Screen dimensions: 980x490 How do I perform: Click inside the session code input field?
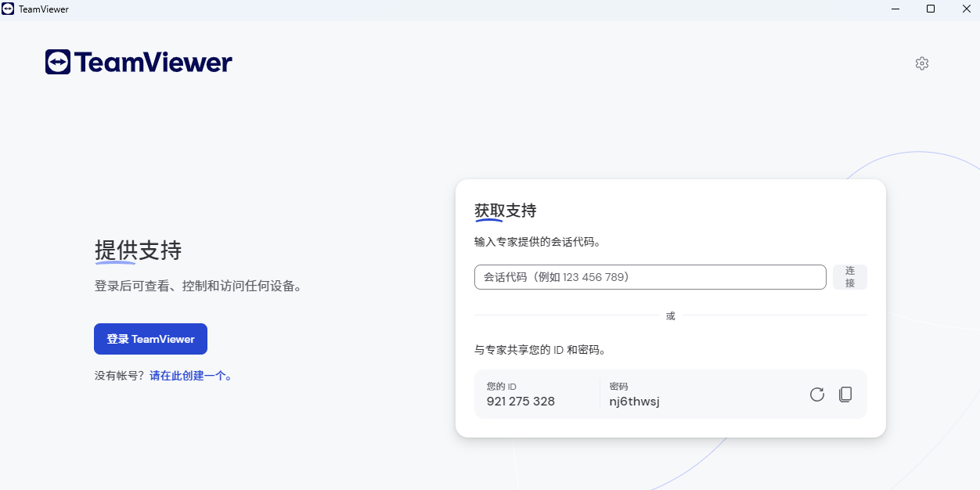pyautogui.click(x=650, y=276)
